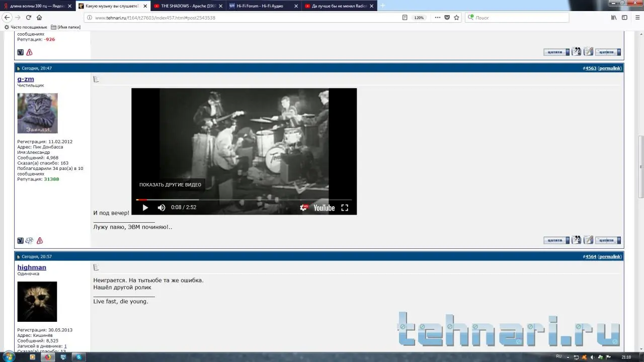Bookmark page with star icon

click(456, 18)
